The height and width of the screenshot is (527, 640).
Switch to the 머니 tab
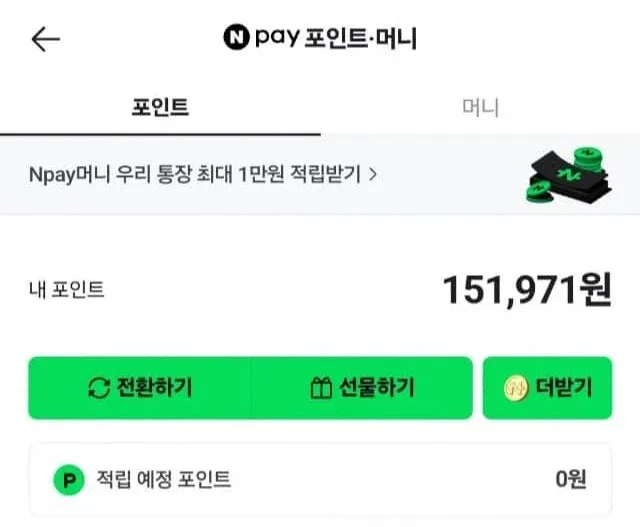point(480,107)
